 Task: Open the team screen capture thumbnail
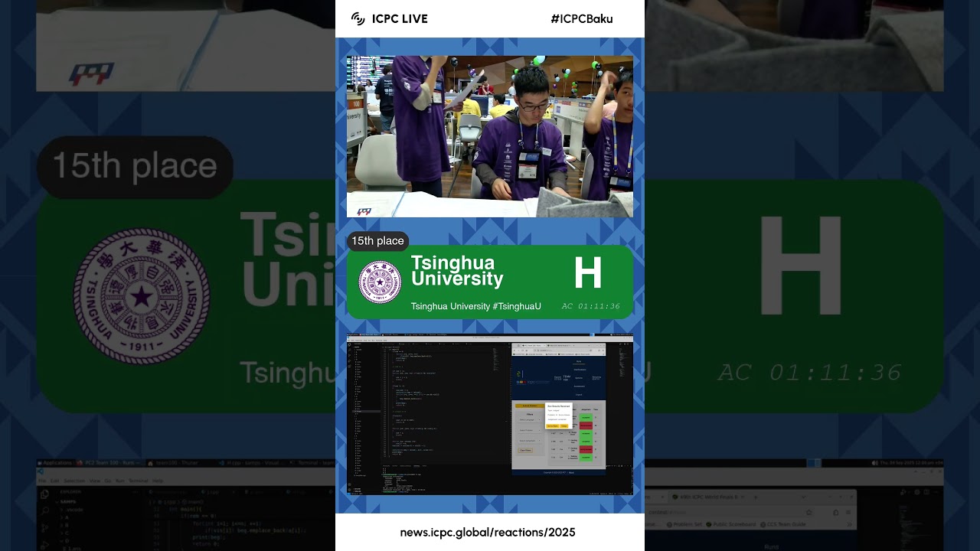(x=490, y=414)
